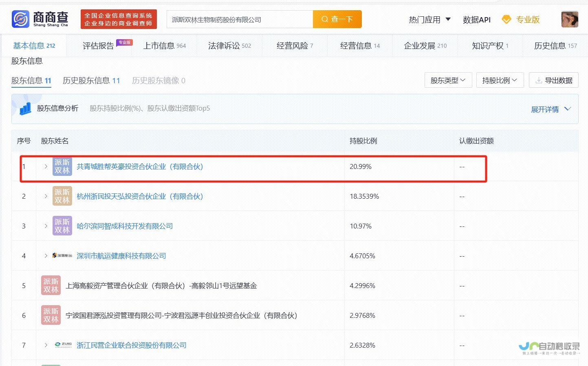The image size is (588, 366).
Task: Click 宁波国君源泓投资管理有限公司 shareholder name text
Action: (x=181, y=315)
